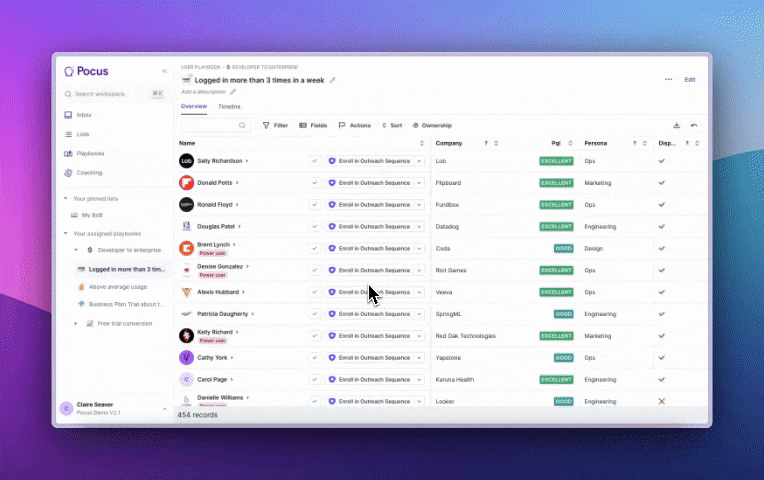Open action dropdown arrow for Patricia Daugherty
The image size is (764, 480).
click(420, 314)
